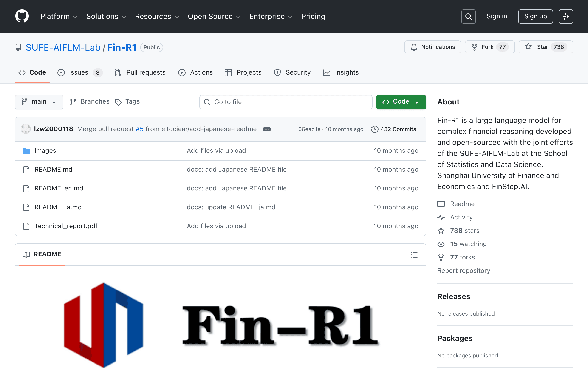This screenshot has width=588, height=368.
Task: Click the file icon beside README_ja.md
Action: pos(26,207)
